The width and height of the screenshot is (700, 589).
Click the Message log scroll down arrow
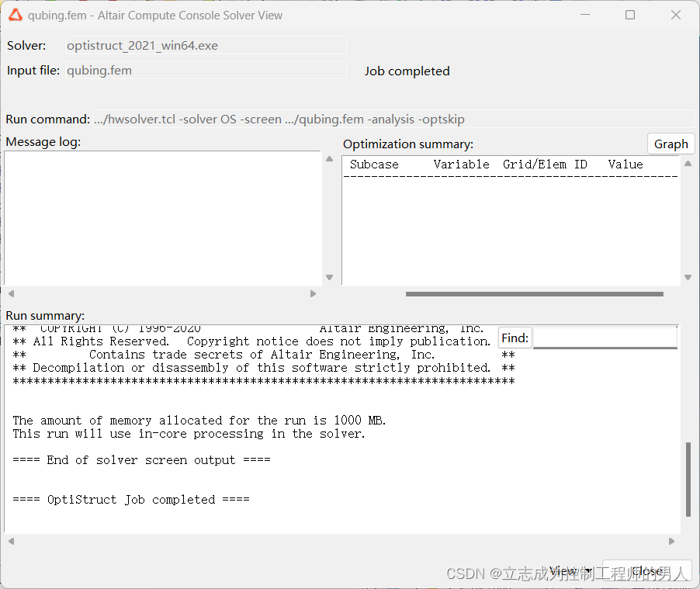coord(330,277)
